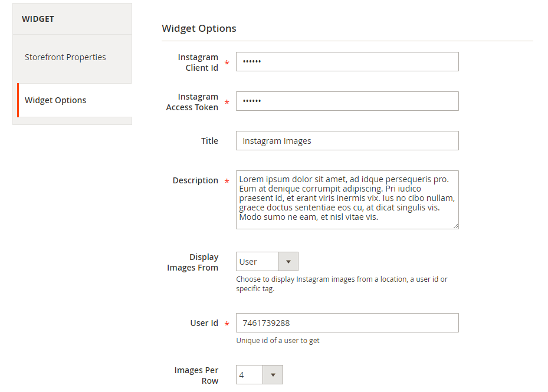Click the Title field label
Viewport: 548px width, 392px height.
[209, 141]
